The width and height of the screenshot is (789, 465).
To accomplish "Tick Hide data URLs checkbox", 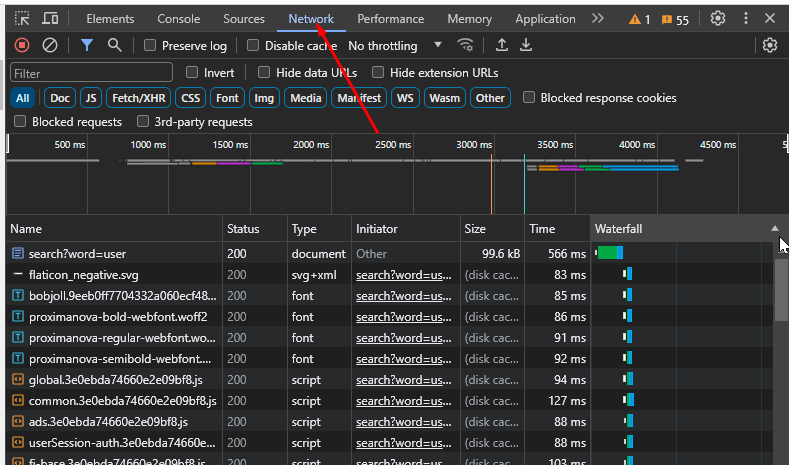I will pos(264,72).
